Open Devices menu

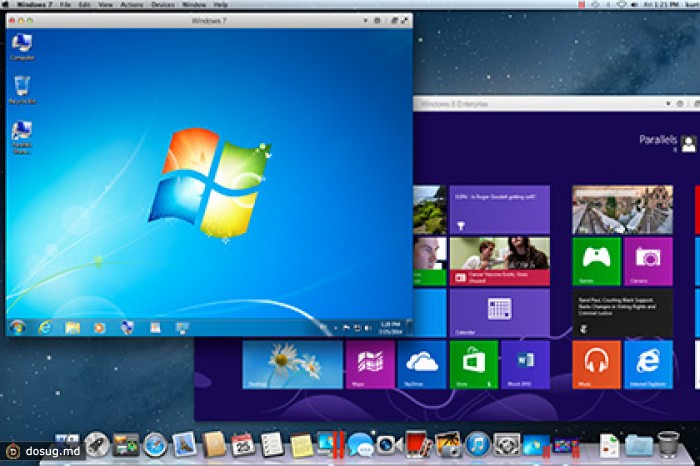tap(163, 4)
